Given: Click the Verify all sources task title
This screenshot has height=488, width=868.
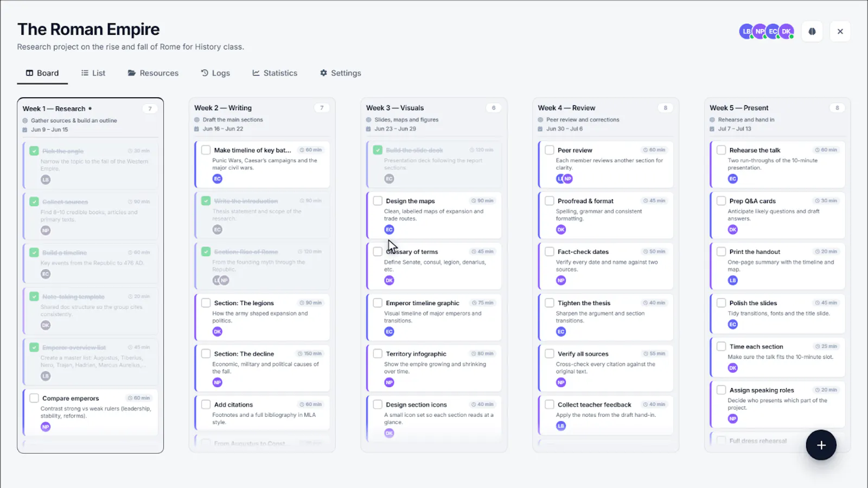Looking at the screenshot, I should pyautogui.click(x=583, y=354).
